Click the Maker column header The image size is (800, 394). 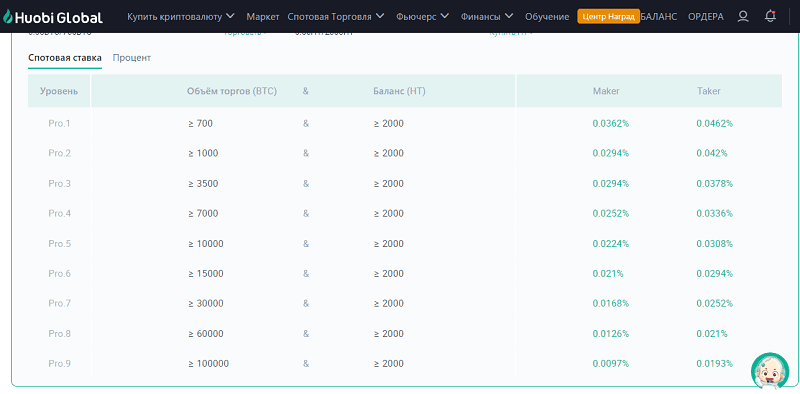coord(606,91)
